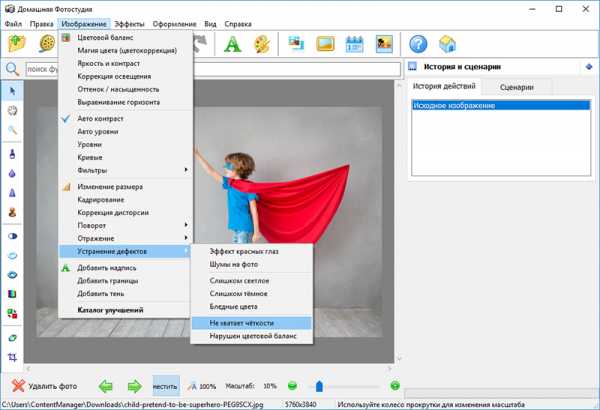Image resolution: width=600 pixels, height=410 pixels.
Task: Select Оттенок / насыщенность menu item
Action: coord(125,89)
